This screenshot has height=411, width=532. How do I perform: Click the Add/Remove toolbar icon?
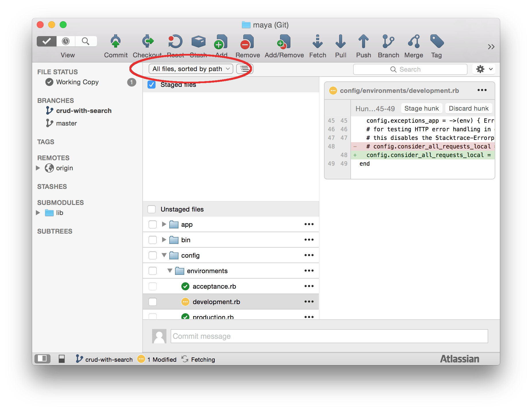tap(284, 42)
